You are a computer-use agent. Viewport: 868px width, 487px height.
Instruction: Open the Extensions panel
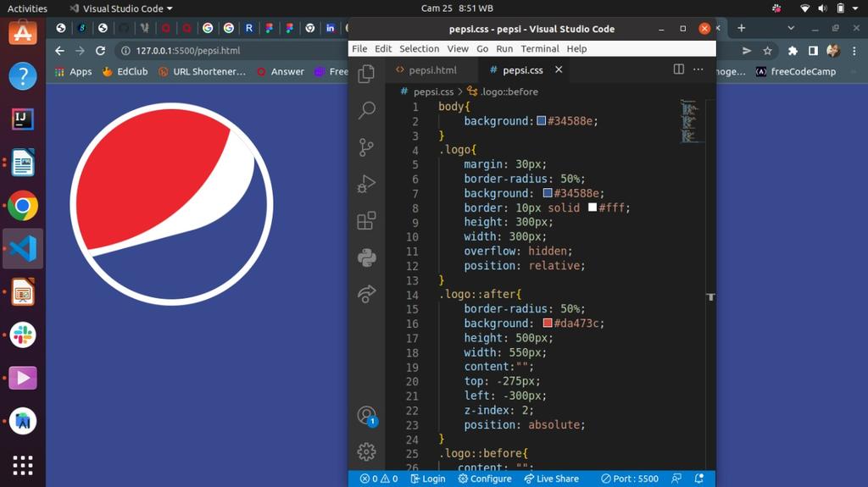click(x=366, y=220)
